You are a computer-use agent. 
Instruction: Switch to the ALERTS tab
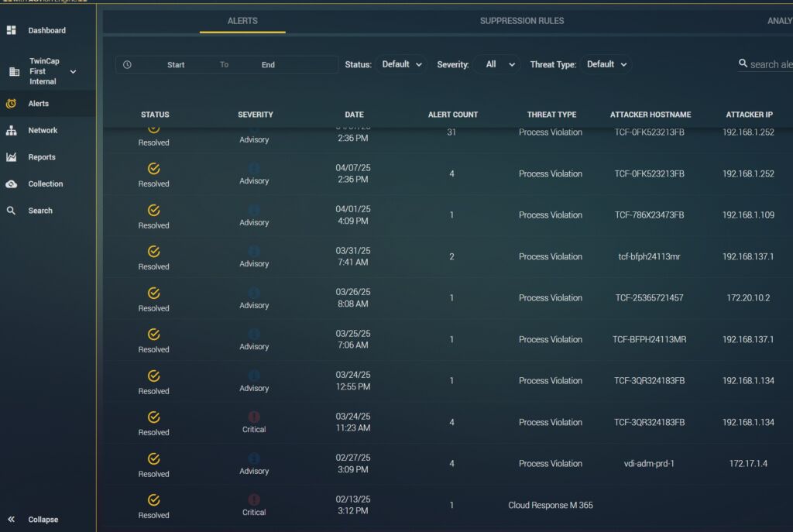tap(242, 21)
